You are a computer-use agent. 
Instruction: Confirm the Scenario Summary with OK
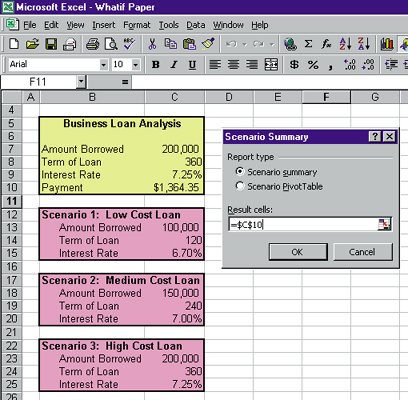coord(298,252)
